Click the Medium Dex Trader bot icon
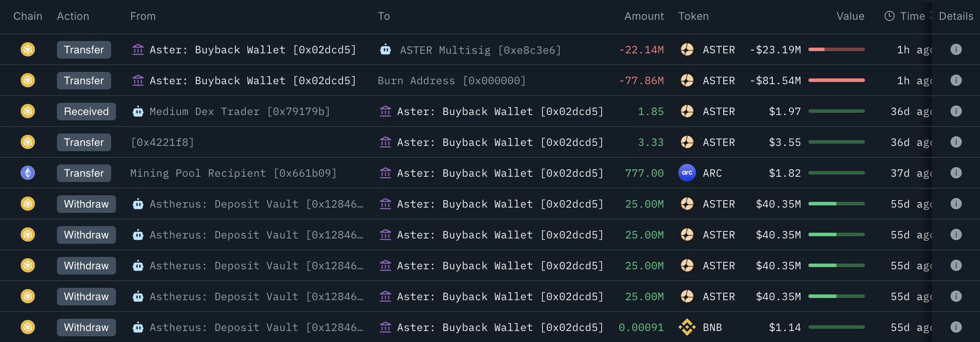 coord(138,111)
